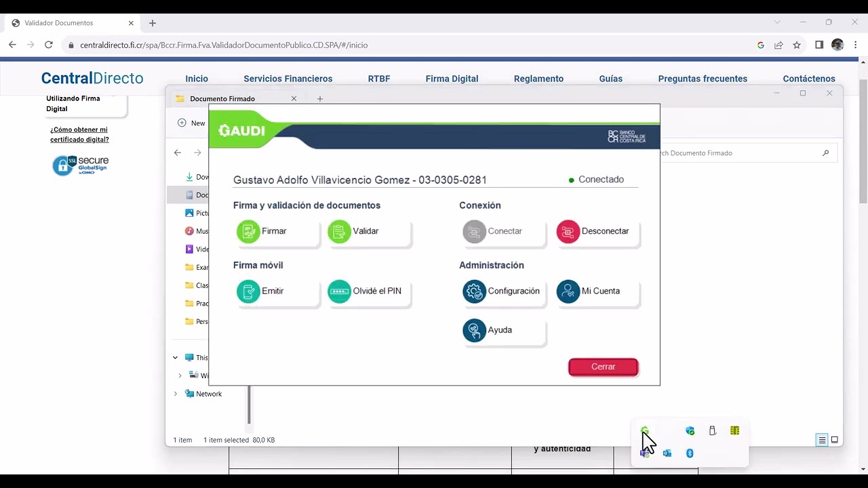Reload the page in Chrome
868x488 pixels.
pos(49,45)
